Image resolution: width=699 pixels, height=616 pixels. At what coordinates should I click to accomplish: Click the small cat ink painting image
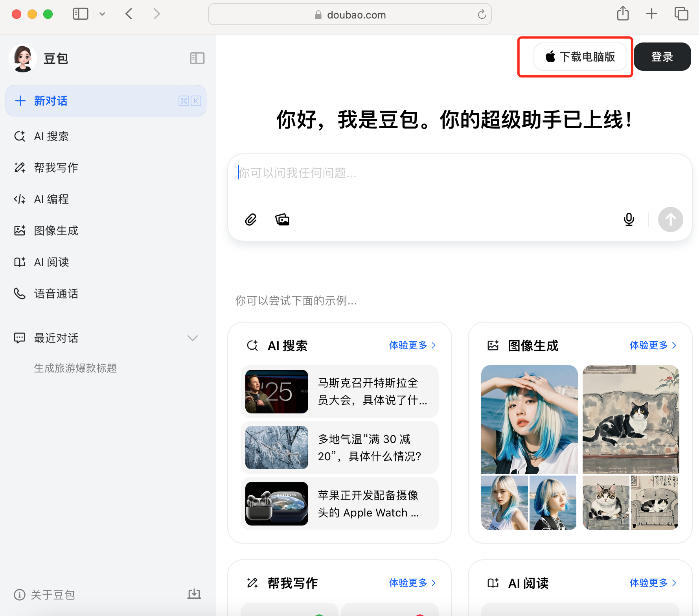pyautogui.click(x=655, y=503)
